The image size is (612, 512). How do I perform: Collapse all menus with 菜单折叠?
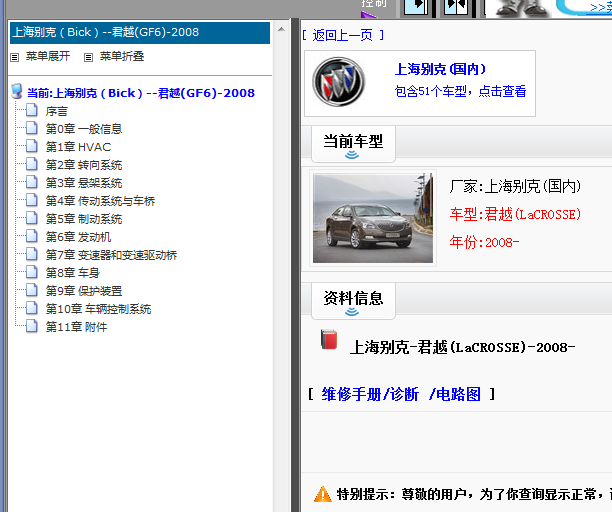coord(122,56)
